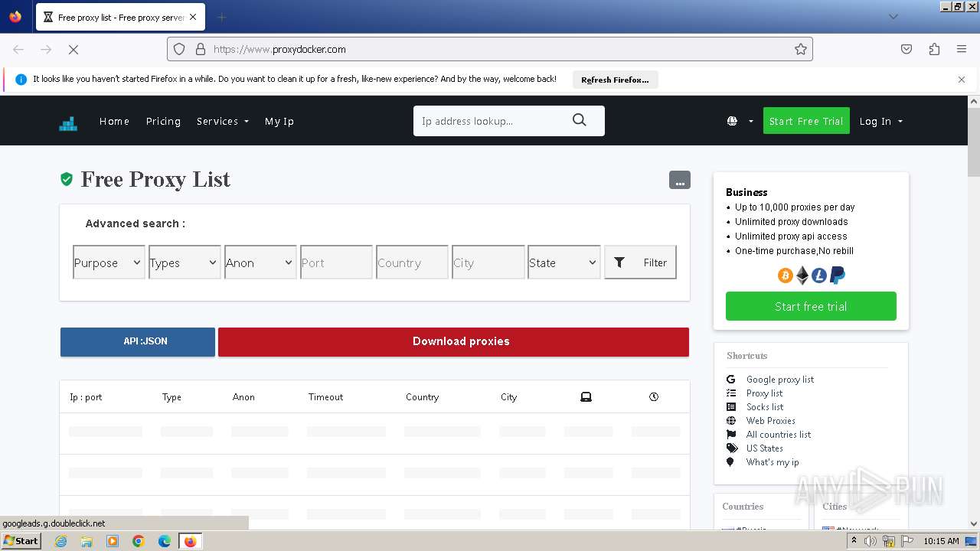Expand the Purpose dropdown
This screenshot has height=551, width=980.
[x=109, y=262]
